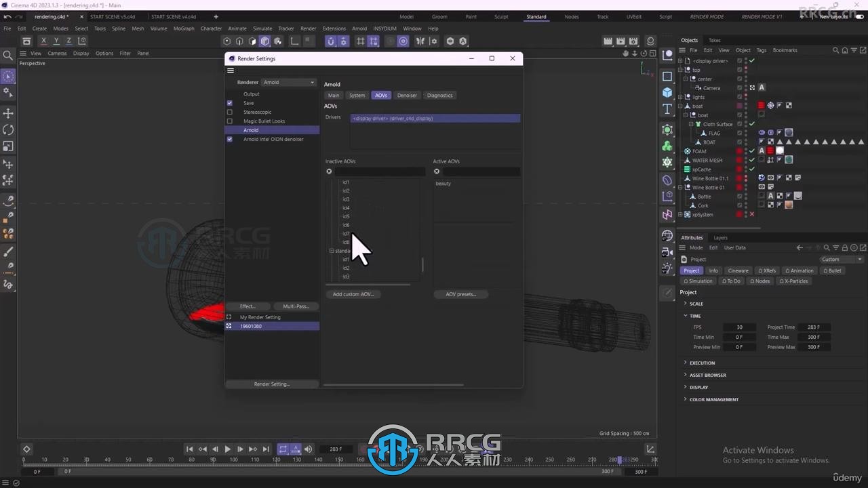Toggle the green check on Cloth Surface
The width and height of the screenshot is (868, 488).
pyautogui.click(x=752, y=124)
